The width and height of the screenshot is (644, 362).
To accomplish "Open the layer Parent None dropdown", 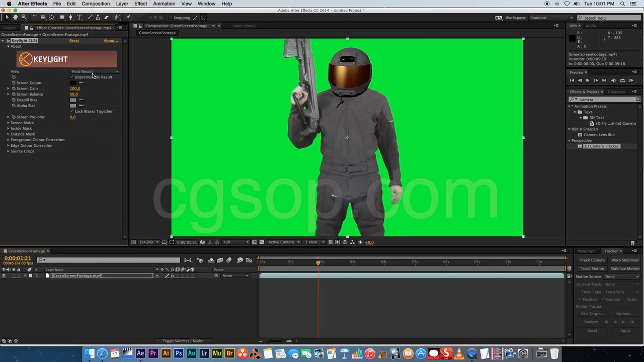I will (235, 276).
